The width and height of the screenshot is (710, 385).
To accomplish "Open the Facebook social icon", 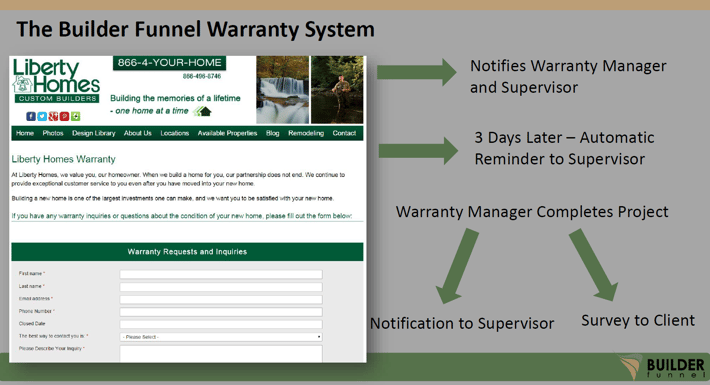I will pos(31,116).
